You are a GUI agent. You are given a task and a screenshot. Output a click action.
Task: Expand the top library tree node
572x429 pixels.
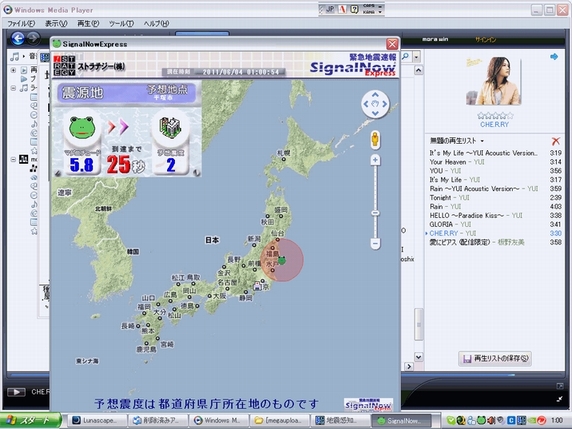click(13, 70)
